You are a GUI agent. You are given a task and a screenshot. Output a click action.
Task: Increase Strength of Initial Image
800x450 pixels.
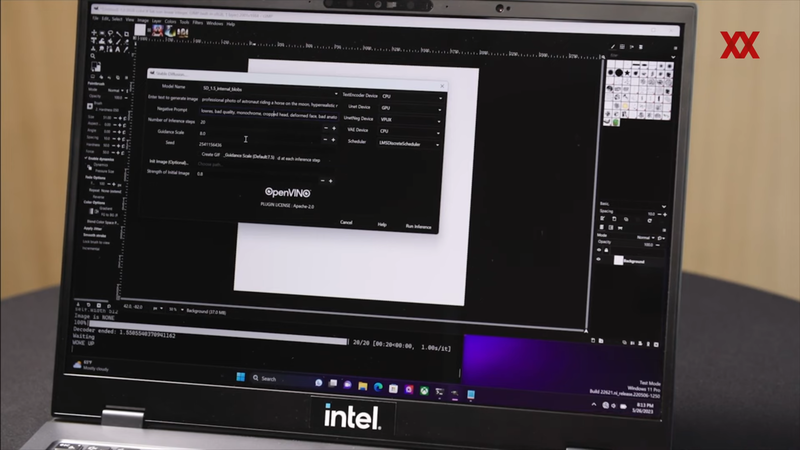pyautogui.click(x=331, y=181)
